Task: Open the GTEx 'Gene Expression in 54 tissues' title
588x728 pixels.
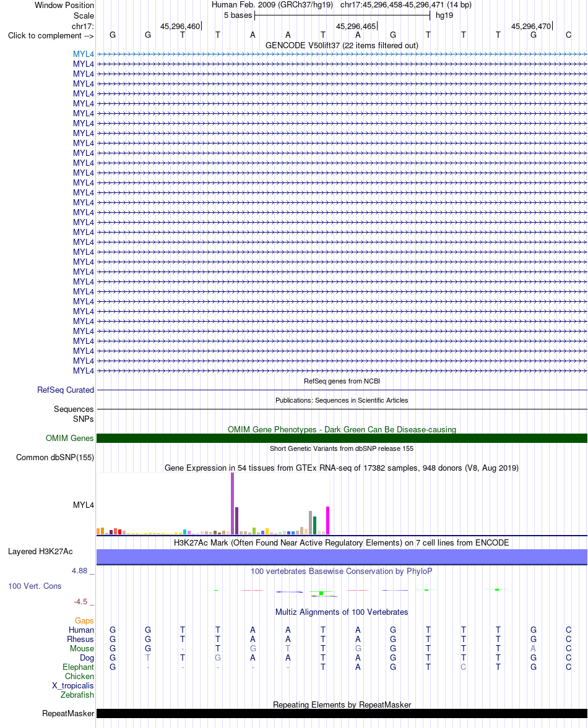Action: pos(342,468)
